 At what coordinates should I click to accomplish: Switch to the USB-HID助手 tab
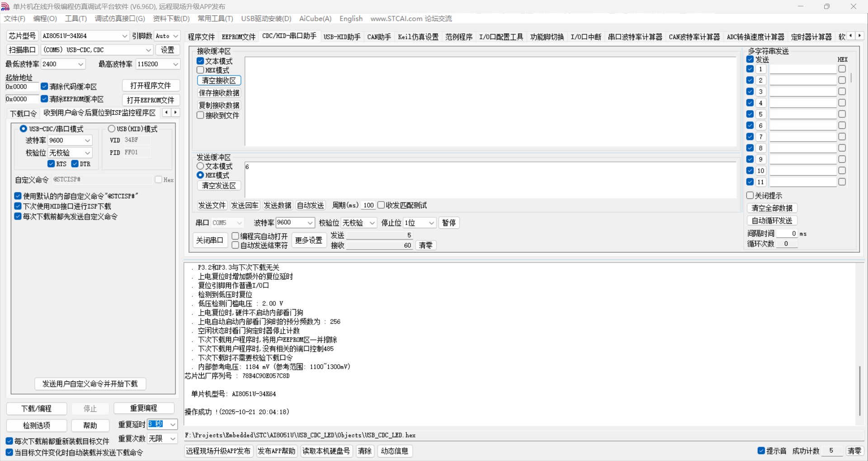[x=342, y=37]
